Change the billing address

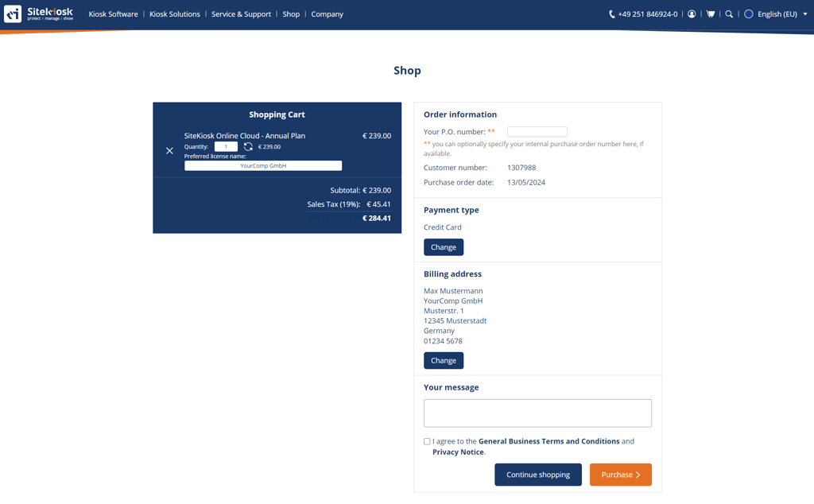pyautogui.click(x=443, y=360)
